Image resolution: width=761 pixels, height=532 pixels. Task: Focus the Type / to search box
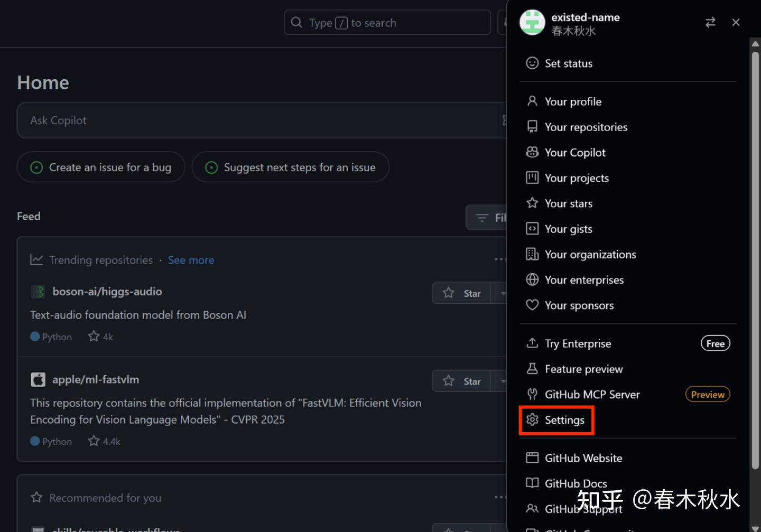(387, 22)
